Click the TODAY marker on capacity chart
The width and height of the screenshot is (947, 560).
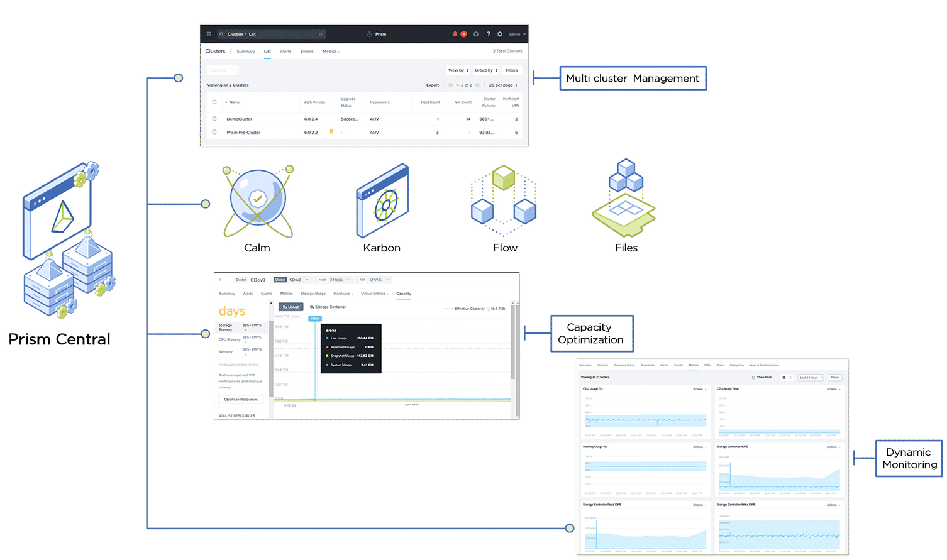pyautogui.click(x=315, y=319)
